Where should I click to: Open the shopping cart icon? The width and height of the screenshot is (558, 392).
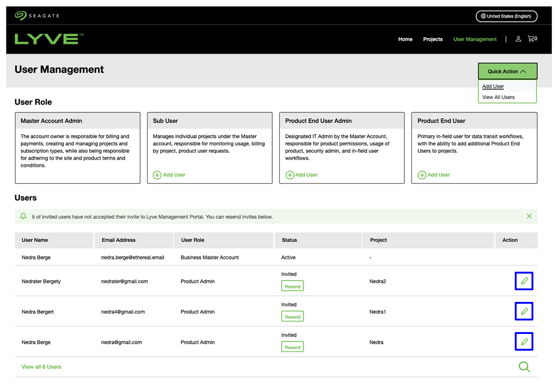pos(532,39)
